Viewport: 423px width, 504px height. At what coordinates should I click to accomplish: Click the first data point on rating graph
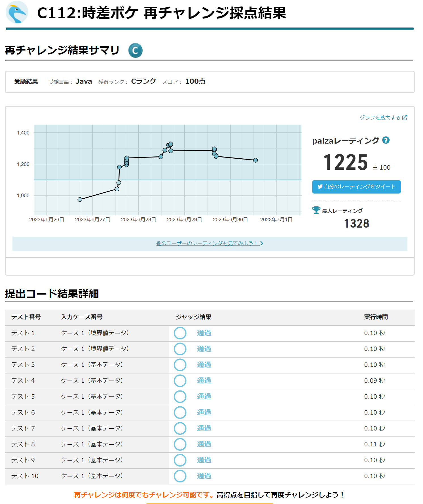pos(80,199)
